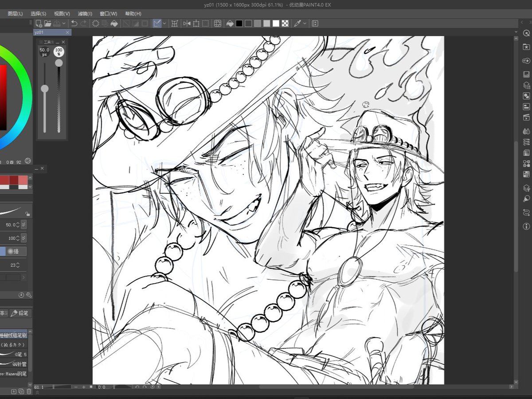The image size is (532, 399).
Task: Click the brush size slider handle in floating panel
Action: [x=44, y=89]
